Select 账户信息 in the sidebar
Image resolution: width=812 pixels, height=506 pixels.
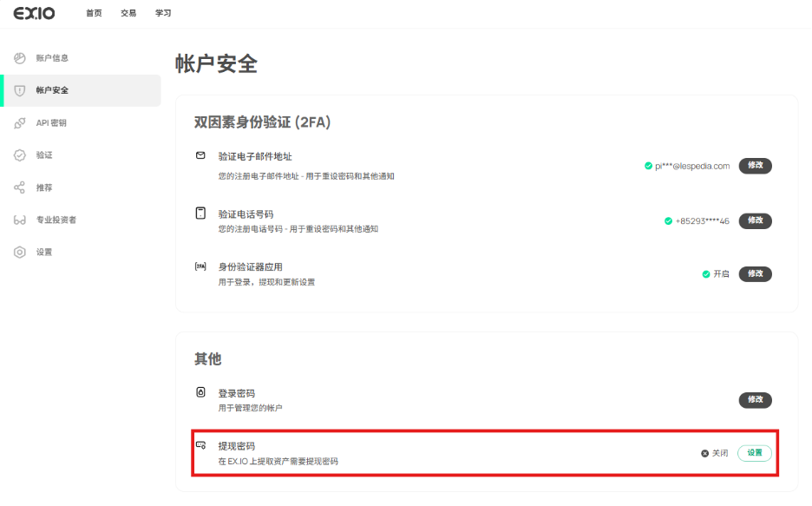tap(52, 58)
